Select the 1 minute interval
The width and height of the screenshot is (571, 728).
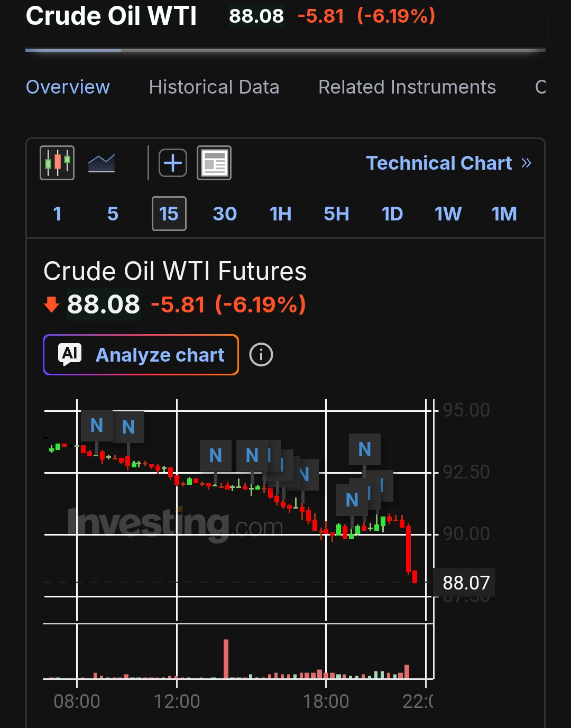point(58,214)
